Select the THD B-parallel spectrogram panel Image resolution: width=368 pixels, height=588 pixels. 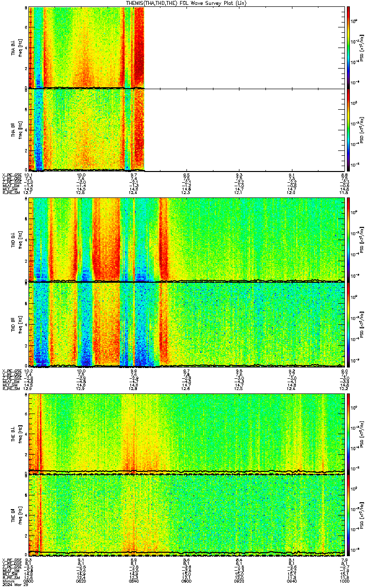tap(186, 324)
